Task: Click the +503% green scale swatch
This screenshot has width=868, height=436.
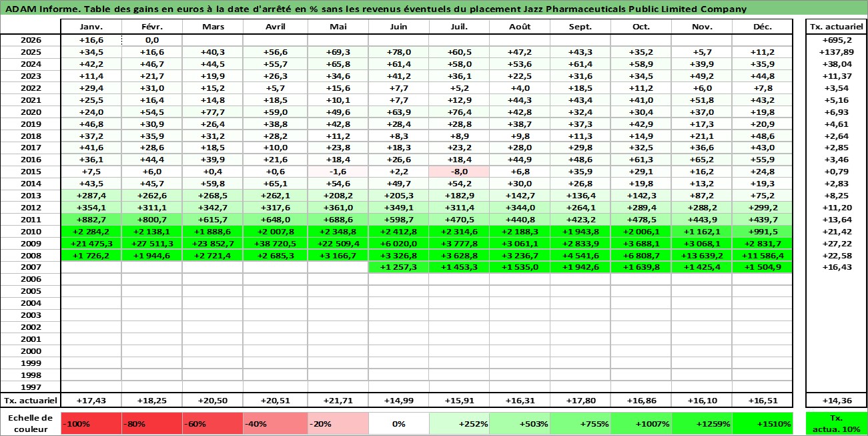Action: click(520, 423)
